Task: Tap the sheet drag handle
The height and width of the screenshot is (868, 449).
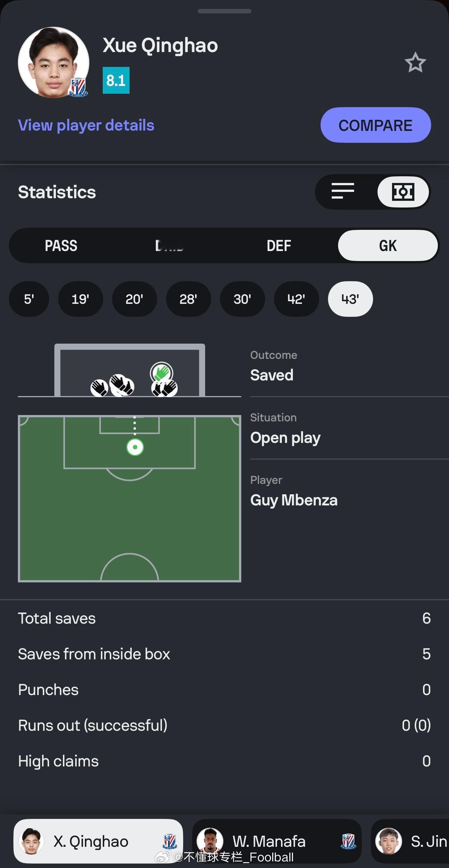Action: [x=225, y=11]
